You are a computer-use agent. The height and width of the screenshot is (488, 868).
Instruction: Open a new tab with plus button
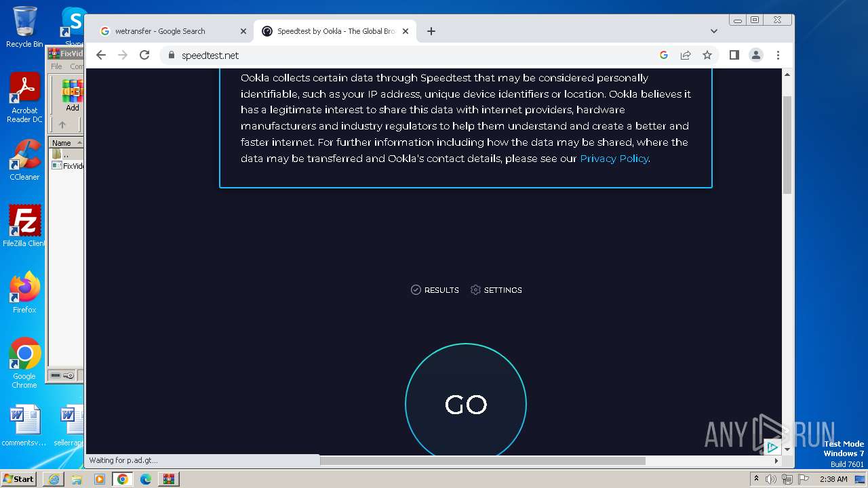tap(431, 31)
